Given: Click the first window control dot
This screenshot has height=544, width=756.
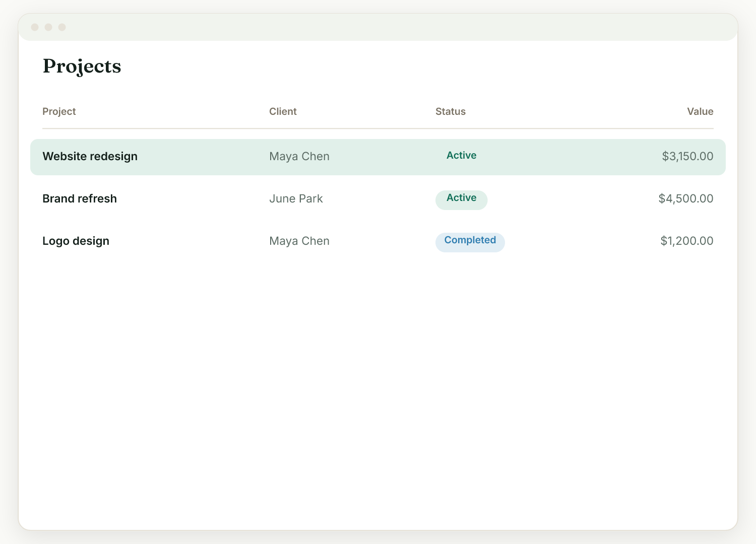Looking at the screenshot, I should pos(35,27).
